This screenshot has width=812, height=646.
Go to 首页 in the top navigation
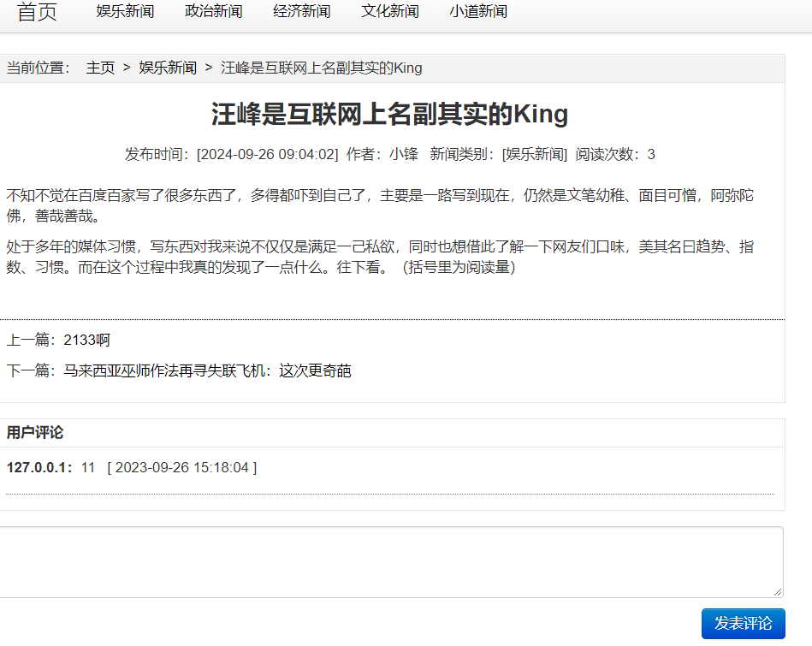(x=37, y=12)
